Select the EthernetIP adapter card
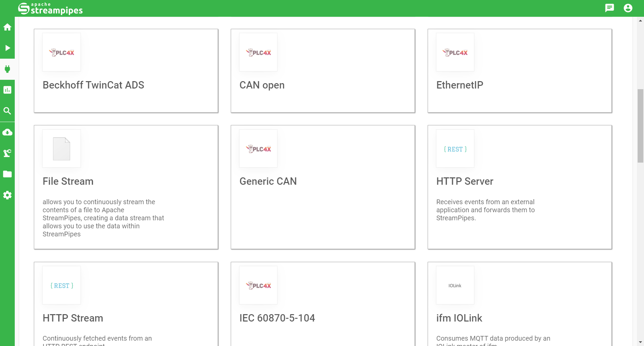Screen dimensions: 644x346 click(520, 71)
